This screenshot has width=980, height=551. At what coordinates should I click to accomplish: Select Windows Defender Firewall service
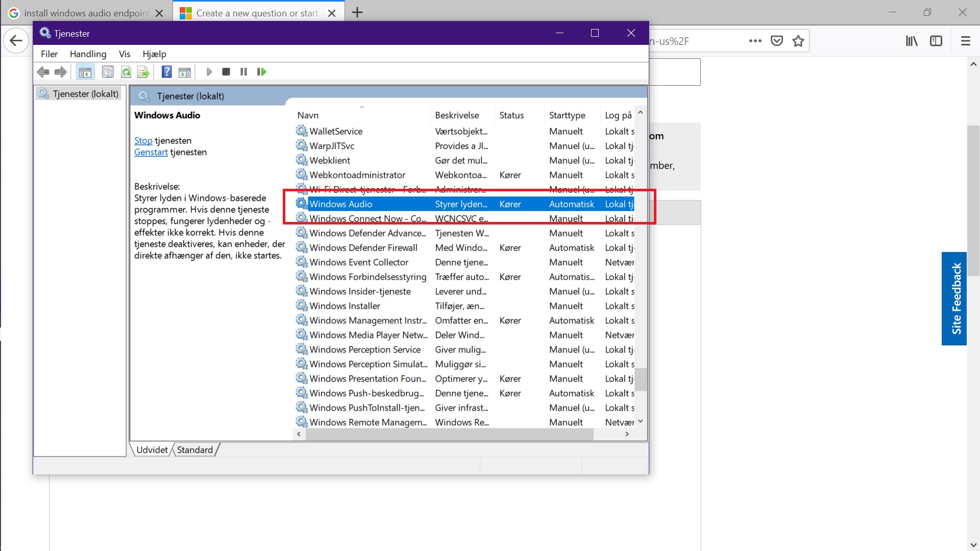click(x=464, y=248)
